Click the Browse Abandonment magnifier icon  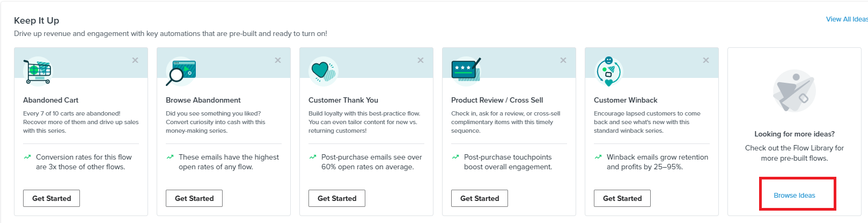click(181, 71)
